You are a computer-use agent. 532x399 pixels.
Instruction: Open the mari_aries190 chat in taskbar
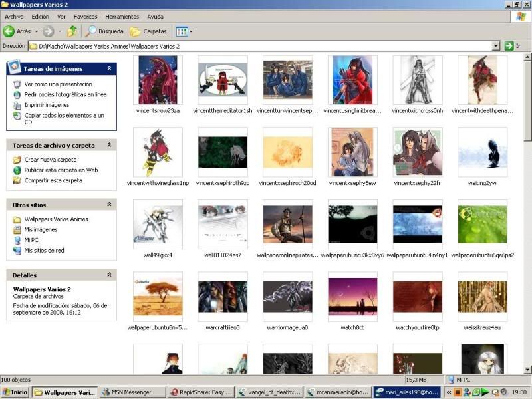pyautogui.click(x=407, y=392)
